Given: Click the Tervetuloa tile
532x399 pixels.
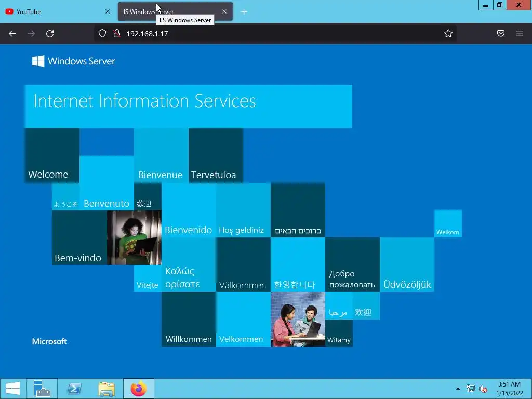Looking at the screenshot, I should (216, 156).
